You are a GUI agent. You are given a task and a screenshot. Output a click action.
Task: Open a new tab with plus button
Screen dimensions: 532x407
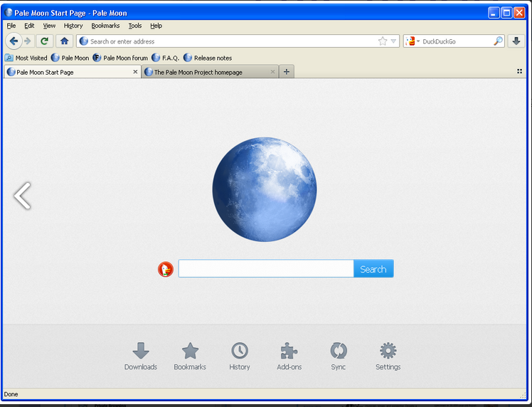pyautogui.click(x=287, y=72)
